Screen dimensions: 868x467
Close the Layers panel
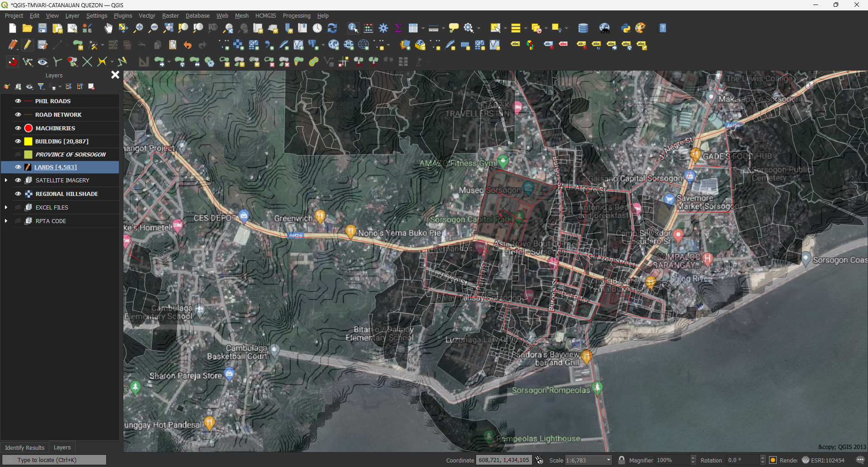pos(115,75)
